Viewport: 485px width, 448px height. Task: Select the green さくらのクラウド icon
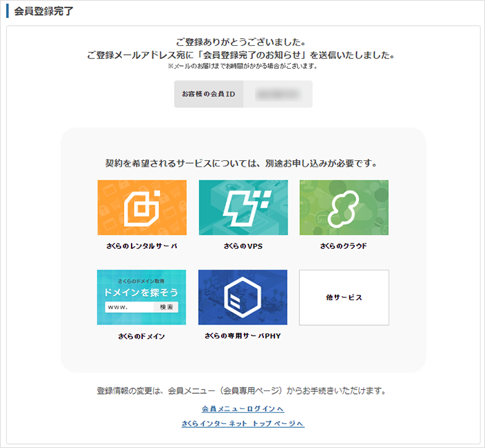[x=344, y=207]
